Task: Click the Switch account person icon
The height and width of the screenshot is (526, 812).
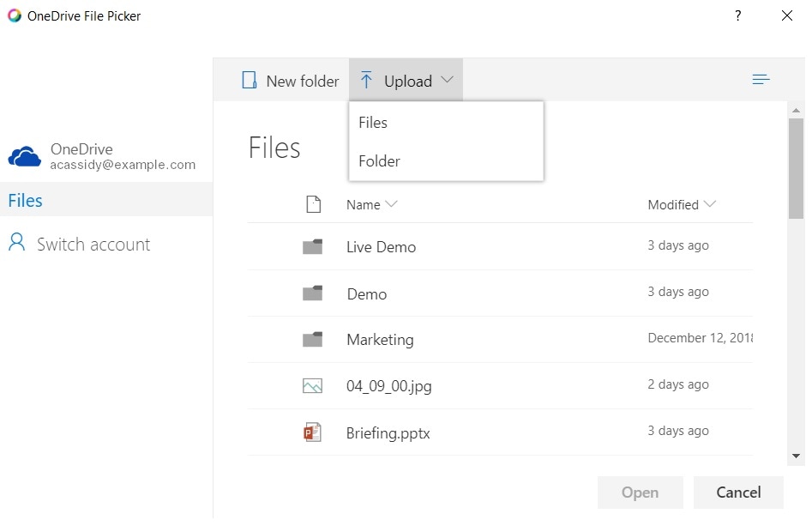Action: (16, 243)
